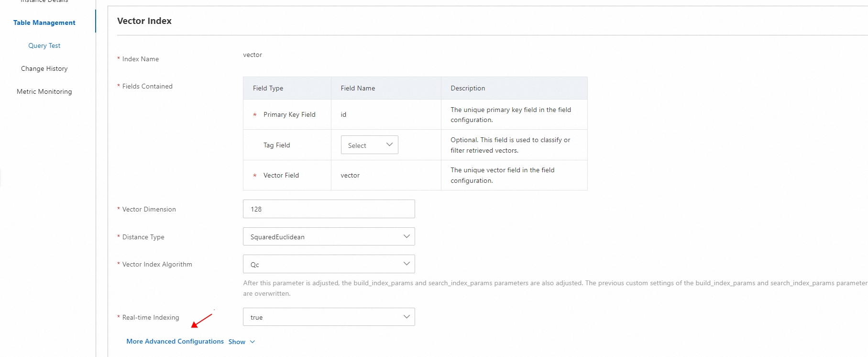Click the More Advanced Configurations link
This screenshot has width=868, height=357.
175,341
